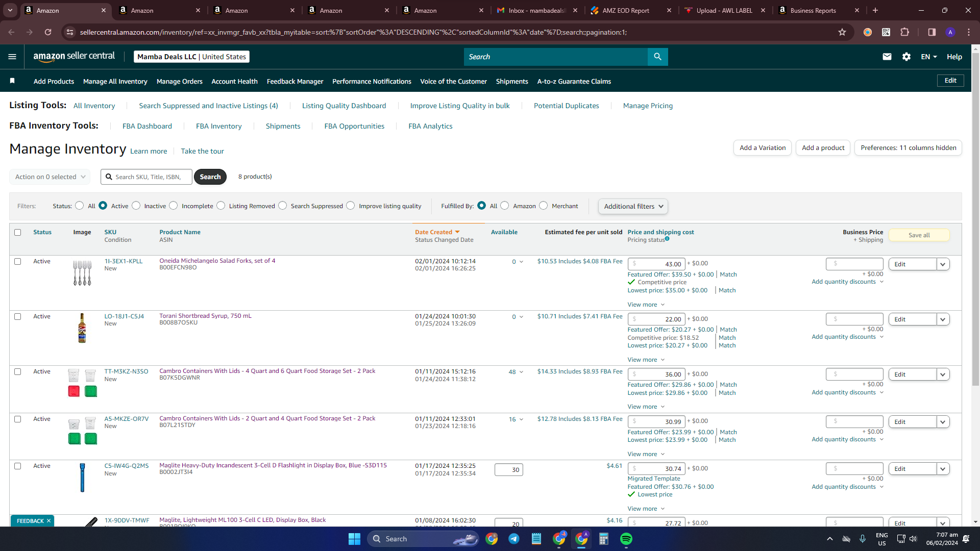The width and height of the screenshot is (980, 551).
Task: Open Account Health in the nav bar
Action: [x=234, y=81]
